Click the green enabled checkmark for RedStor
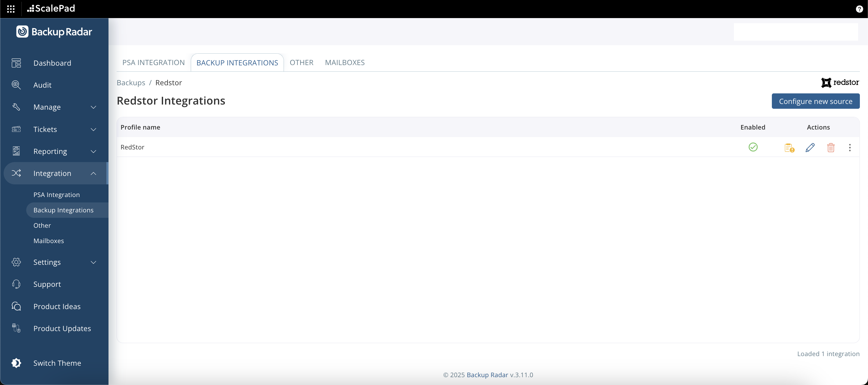 point(753,147)
